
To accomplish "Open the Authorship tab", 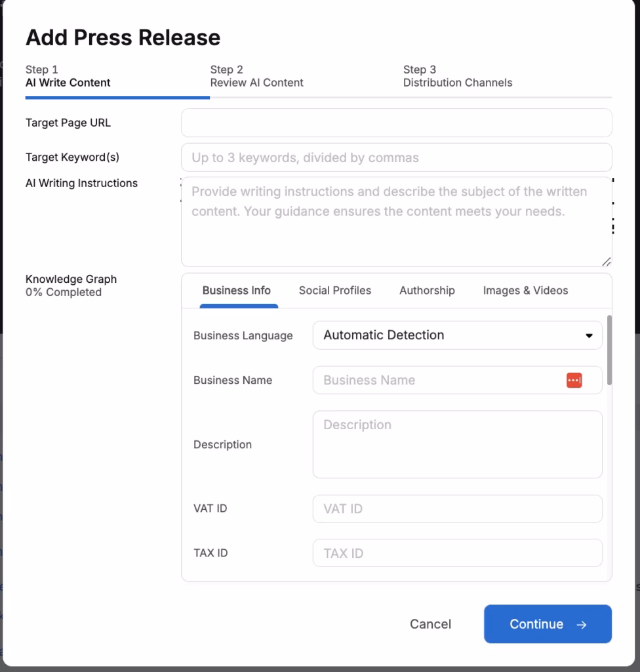I will (427, 290).
